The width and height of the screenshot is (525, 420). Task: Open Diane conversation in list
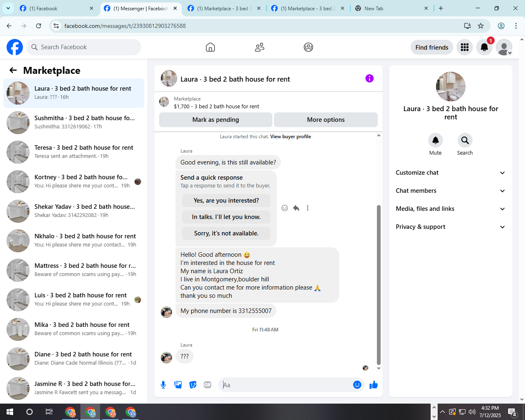74,358
